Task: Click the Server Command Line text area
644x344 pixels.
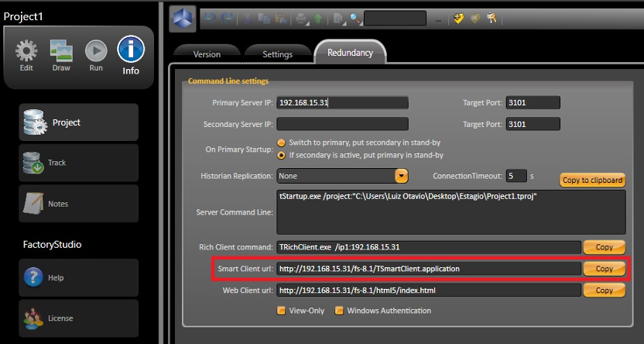Action: coord(451,212)
